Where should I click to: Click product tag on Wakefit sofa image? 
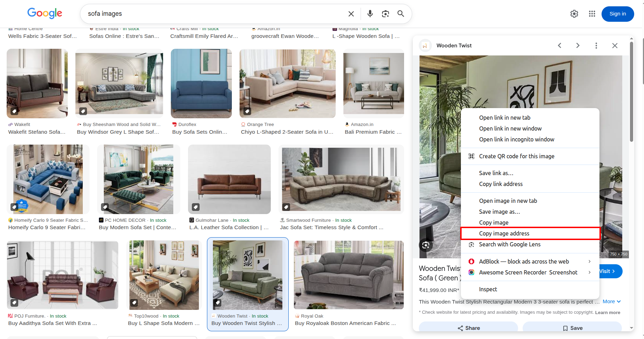click(14, 111)
